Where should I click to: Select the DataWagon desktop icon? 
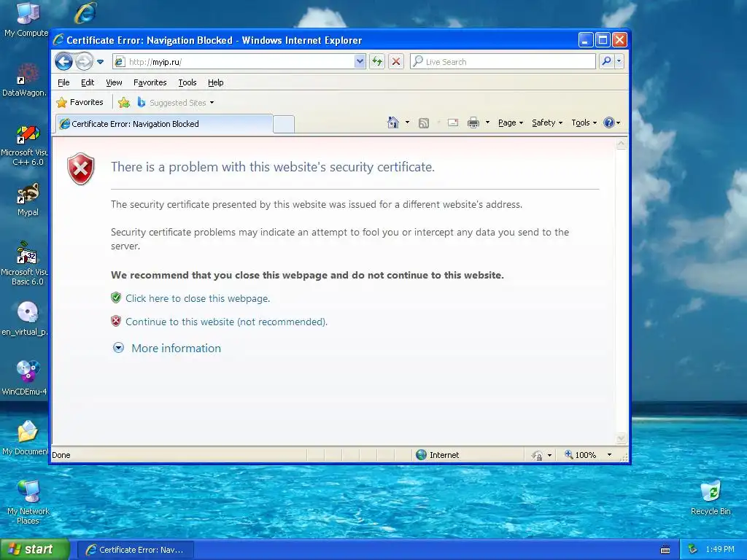[25, 79]
